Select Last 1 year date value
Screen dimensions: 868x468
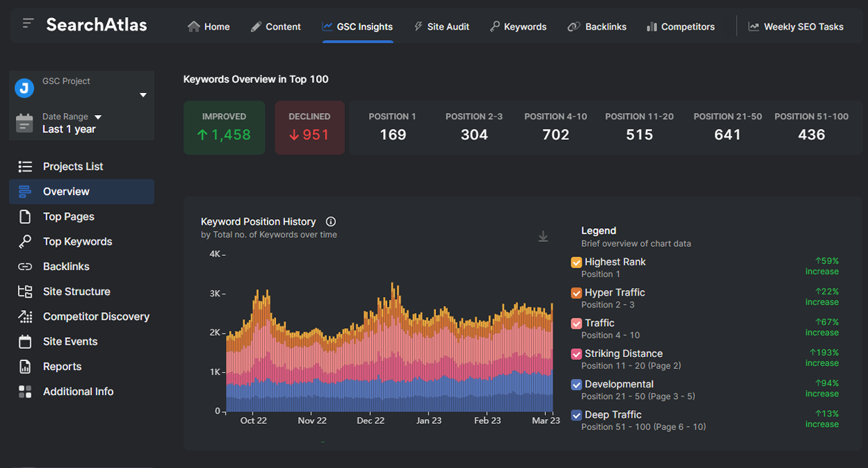coord(69,130)
